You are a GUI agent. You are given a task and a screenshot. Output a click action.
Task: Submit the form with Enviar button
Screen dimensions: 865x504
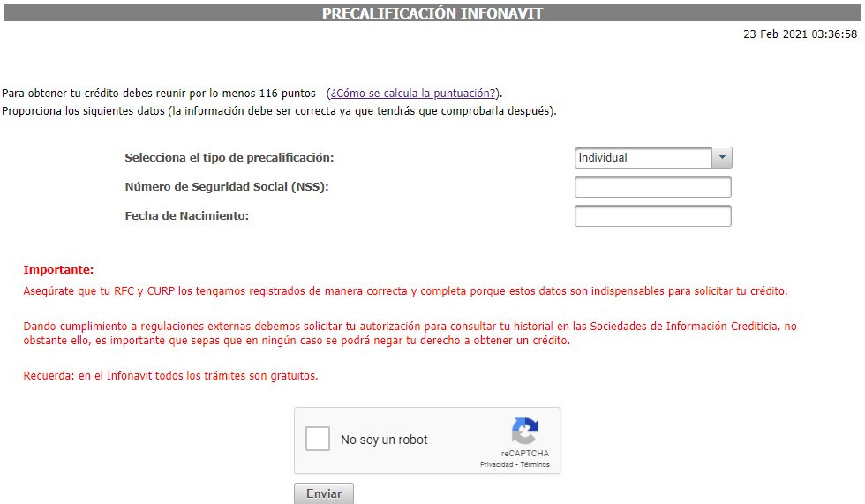pos(324,493)
